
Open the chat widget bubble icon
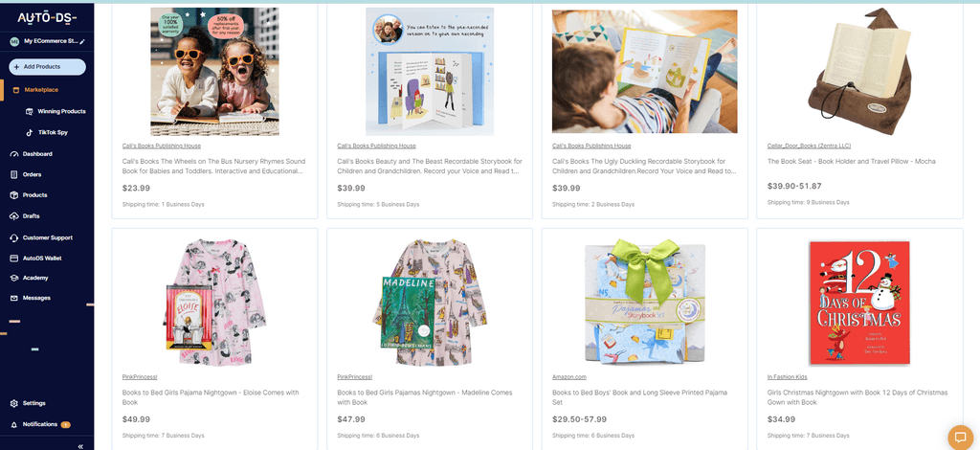[961, 437]
